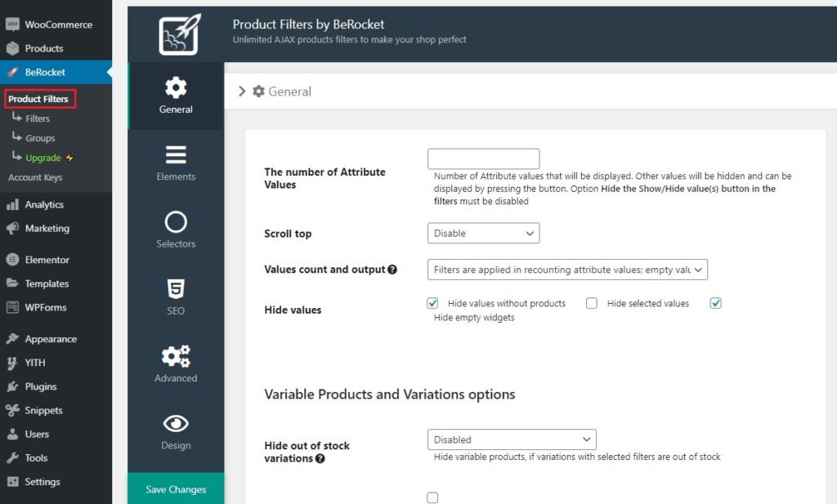Open Marketing menu item

(47, 228)
